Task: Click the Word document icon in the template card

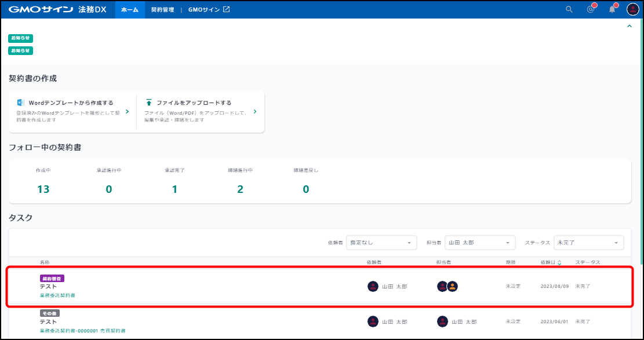Action: pyautogui.click(x=21, y=103)
